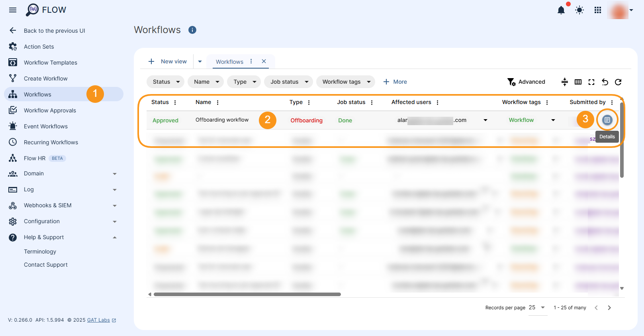Image resolution: width=644 pixels, height=336 pixels.
Task: Open the user avatar account menu
Action: 621,10
